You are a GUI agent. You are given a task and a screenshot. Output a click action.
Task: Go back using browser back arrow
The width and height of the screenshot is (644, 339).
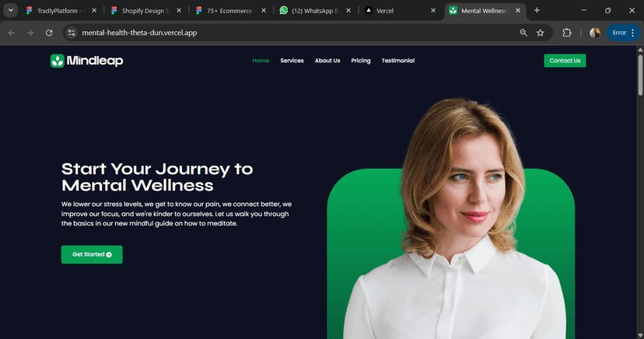pos(12,33)
